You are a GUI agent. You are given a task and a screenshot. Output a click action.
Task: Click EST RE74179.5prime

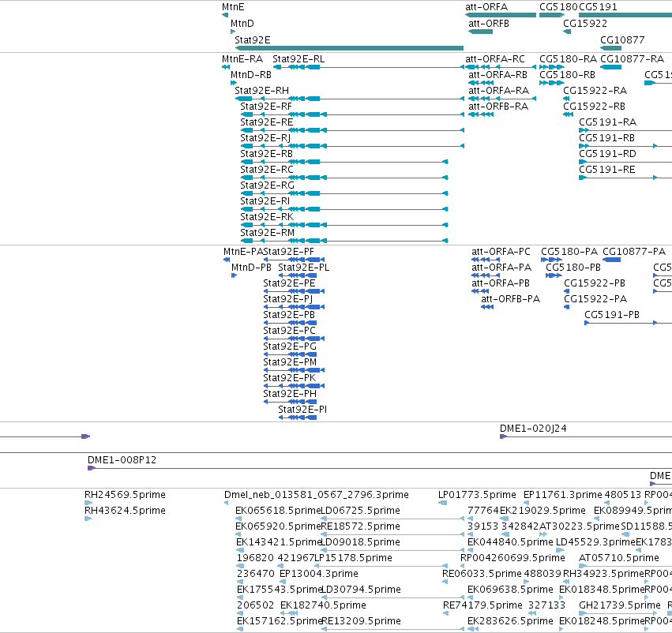click(x=445, y=613)
